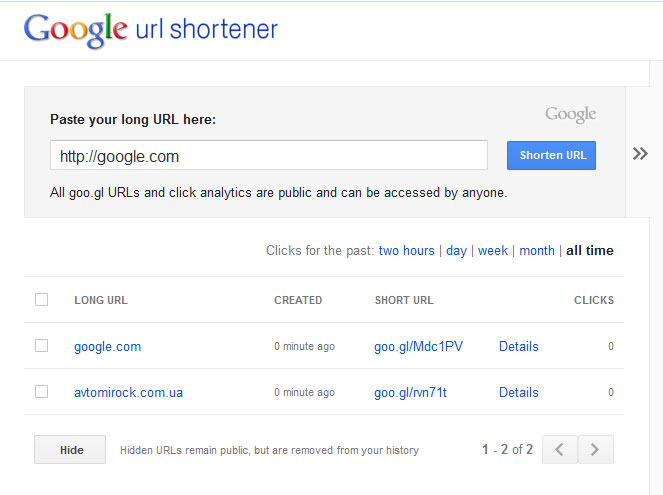The width and height of the screenshot is (663, 495).
Task: Go to next page of results
Action: pos(595,449)
